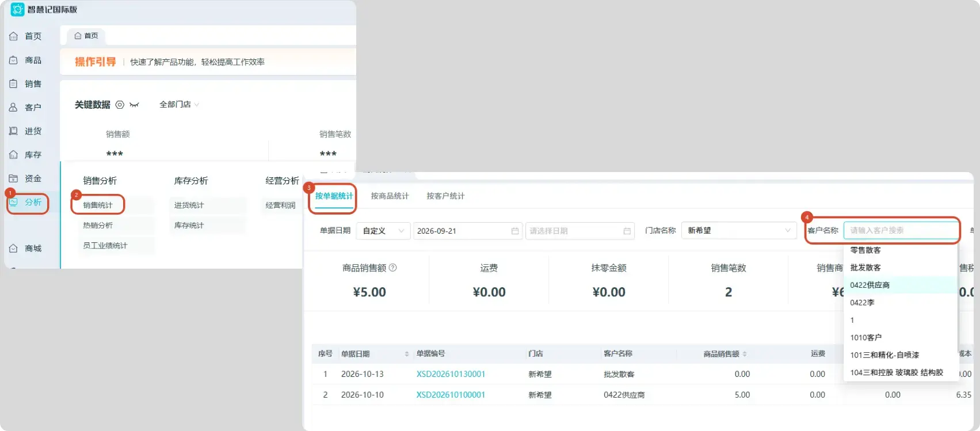980x431 pixels.
Task: Open 客户 module in sidebar
Action: click(x=26, y=108)
